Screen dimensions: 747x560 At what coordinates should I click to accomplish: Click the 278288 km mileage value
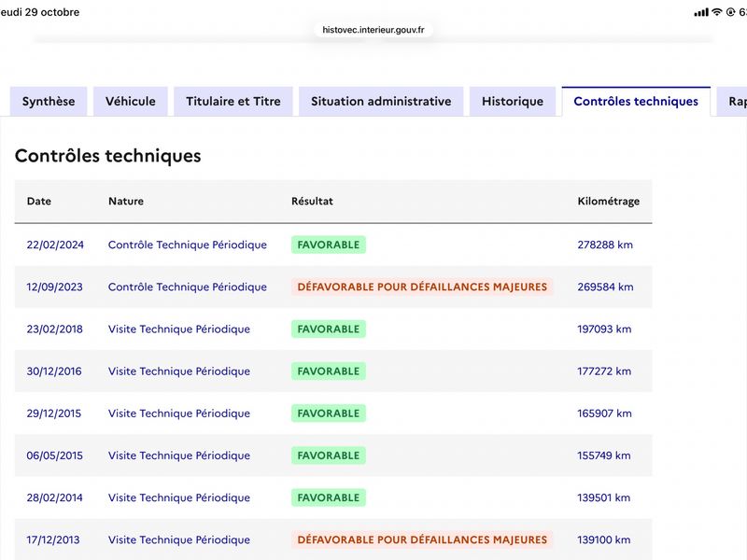coord(605,245)
